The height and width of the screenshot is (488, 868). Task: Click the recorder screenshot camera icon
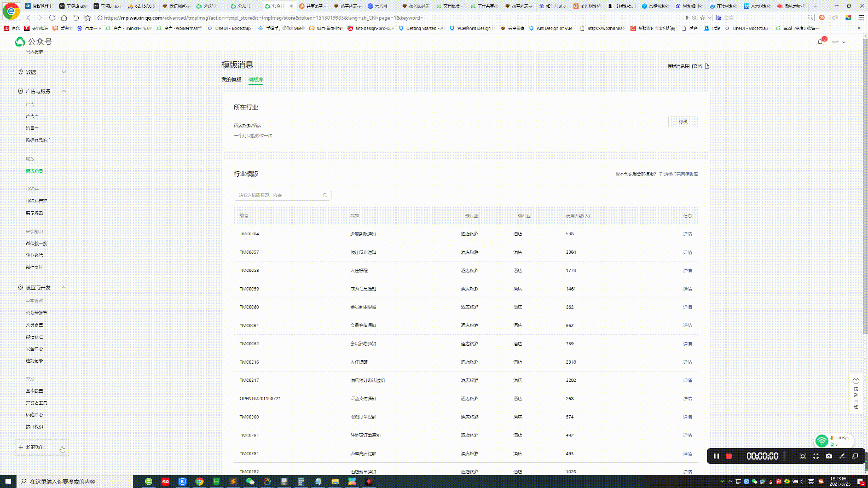(x=829, y=456)
